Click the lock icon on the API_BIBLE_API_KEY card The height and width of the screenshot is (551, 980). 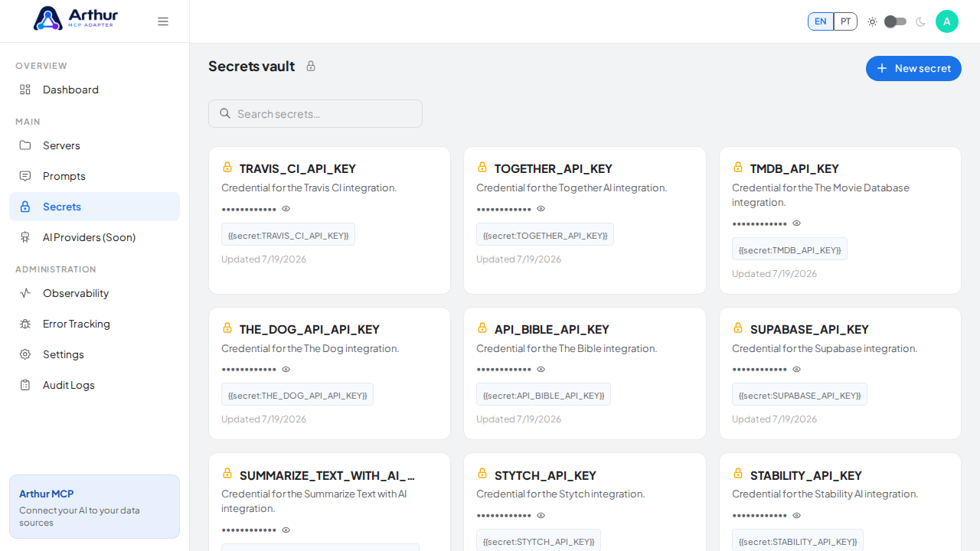click(x=482, y=328)
